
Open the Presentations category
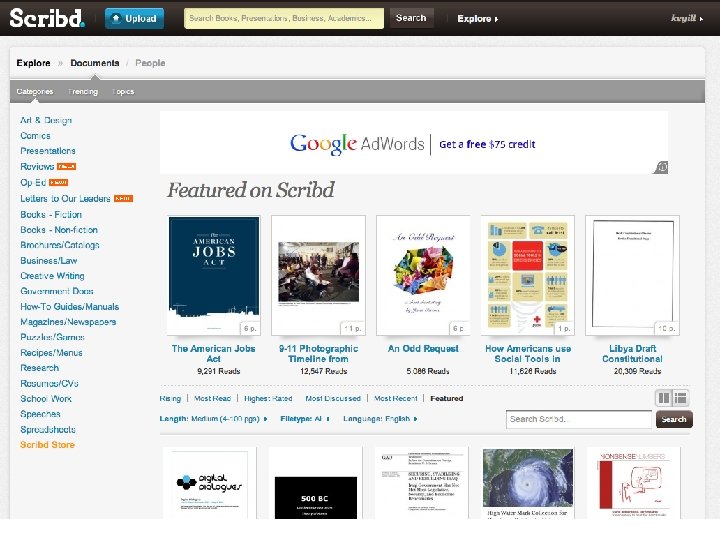point(48,151)
